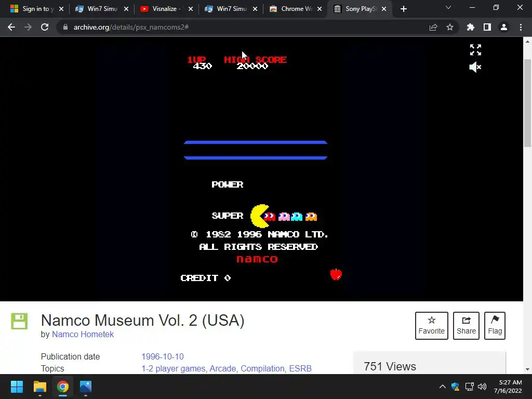Unmute the emulator sound

click(x=475, y=67)
